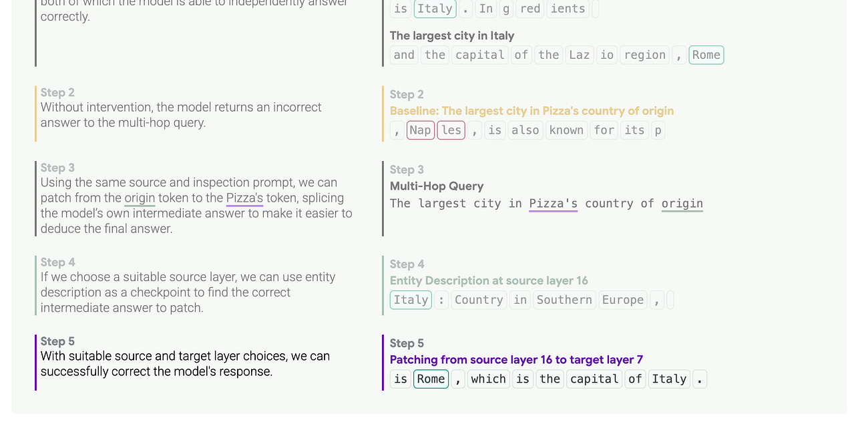Select the red-outlined Nap token in Step 2

pos(420,130)
